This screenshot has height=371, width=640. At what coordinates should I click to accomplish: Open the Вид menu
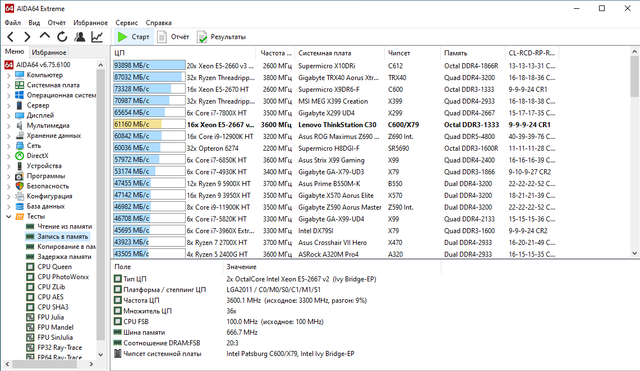pyautogui.click(x=34, y=23)
